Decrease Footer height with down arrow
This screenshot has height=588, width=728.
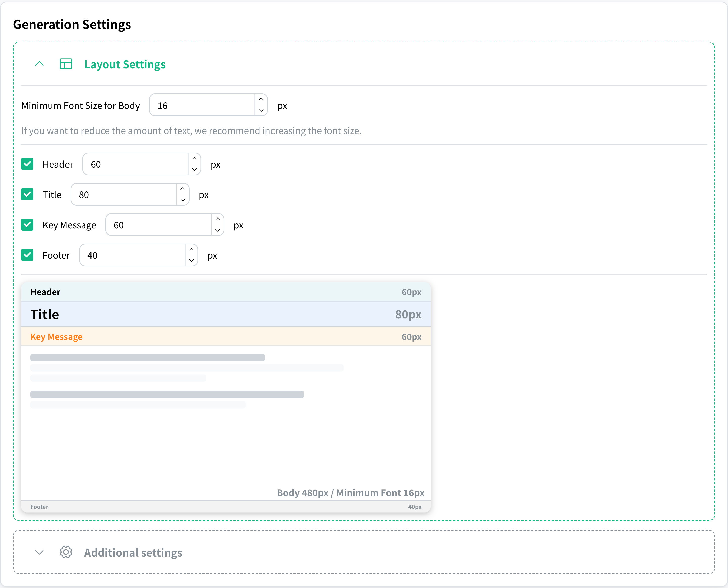pyautogui.click(x=192, y=260)
